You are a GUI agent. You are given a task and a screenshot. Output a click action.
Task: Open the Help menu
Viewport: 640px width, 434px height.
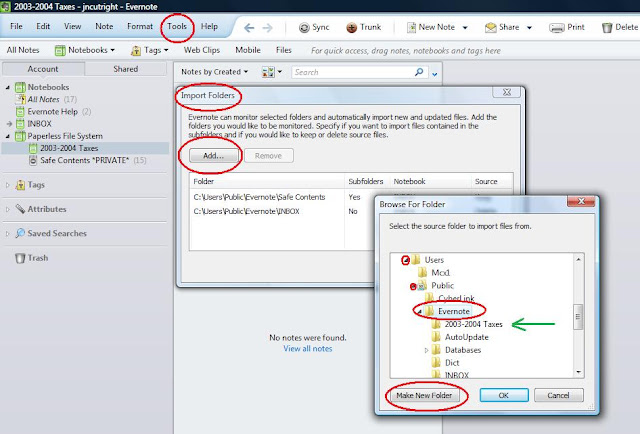pos(209,26)
